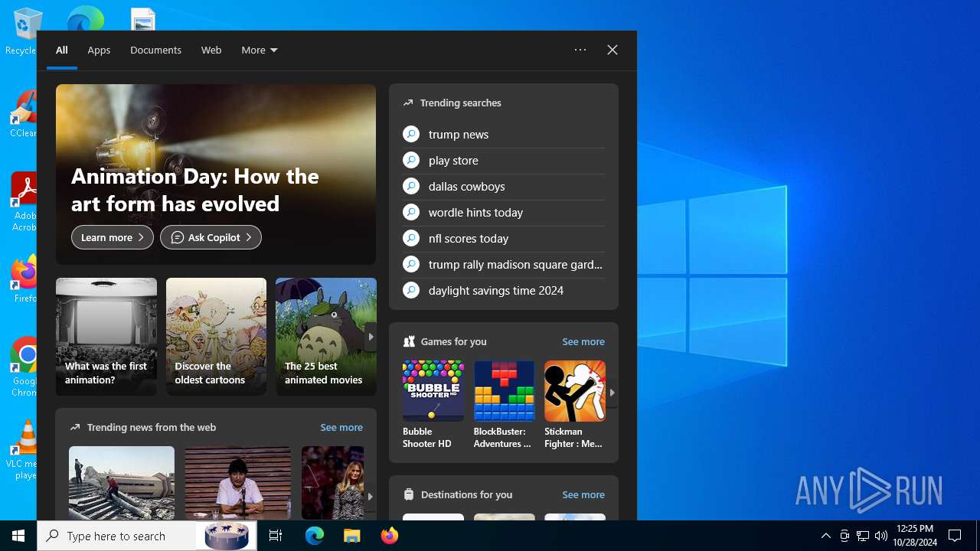980x551 pixels.
Task: Close the search panel with the X
Action: click(612, 50)
